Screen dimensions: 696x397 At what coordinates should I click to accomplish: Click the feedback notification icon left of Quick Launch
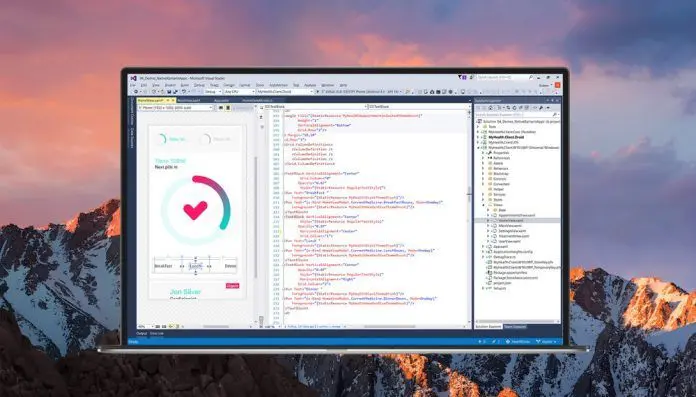471,77
